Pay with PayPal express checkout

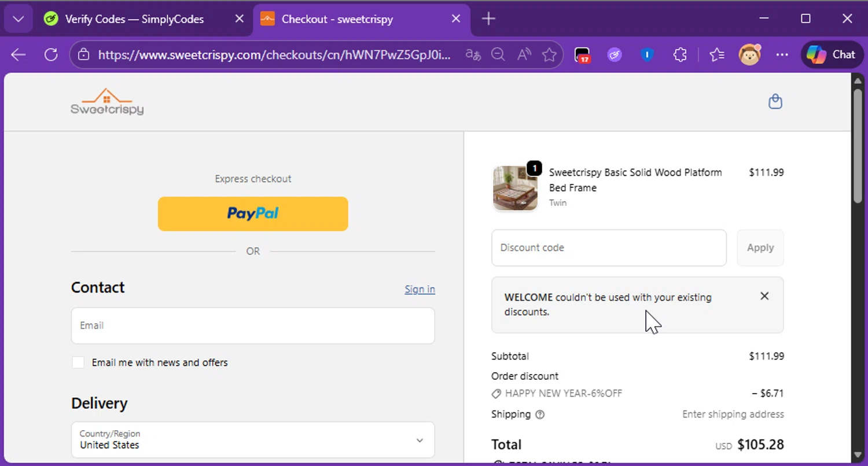click(x=253, y=214)
